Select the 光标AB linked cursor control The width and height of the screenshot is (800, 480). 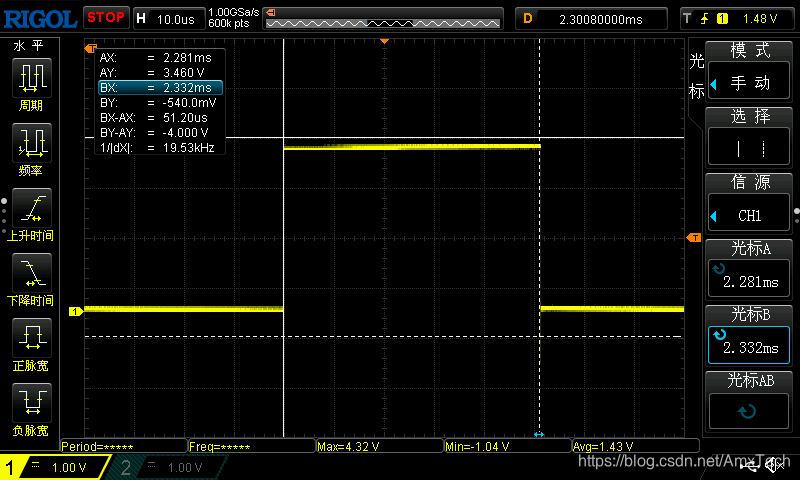pyautogui.click(x=748, y=411)
